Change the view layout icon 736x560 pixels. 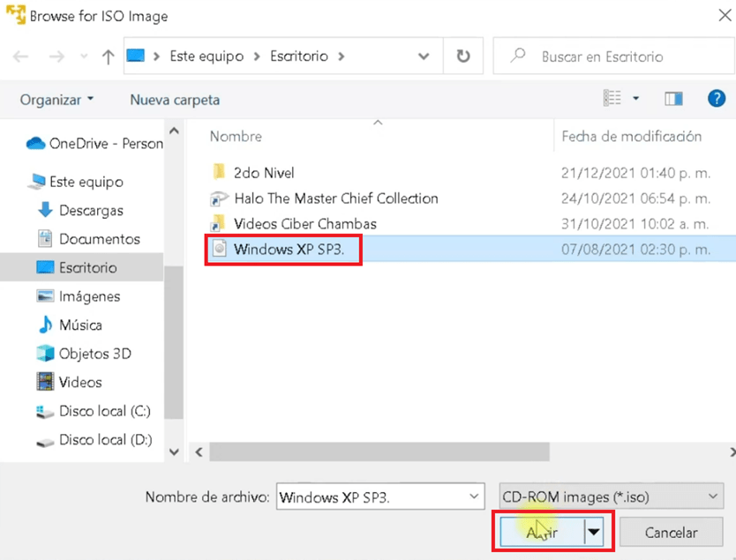tap(612, 98)
